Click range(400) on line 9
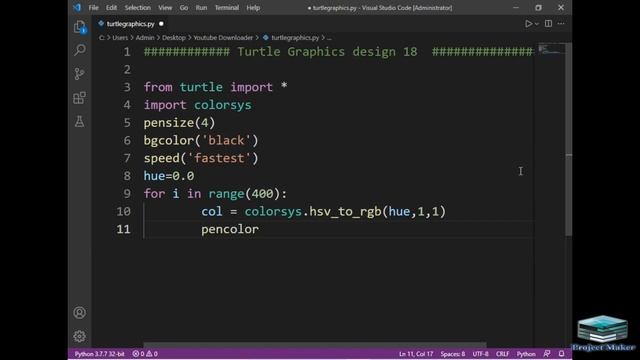640x360 pixels. pos(244,193)
